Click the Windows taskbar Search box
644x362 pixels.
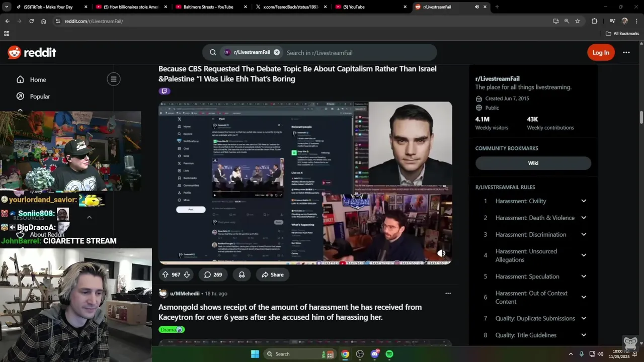click(299, 354)
